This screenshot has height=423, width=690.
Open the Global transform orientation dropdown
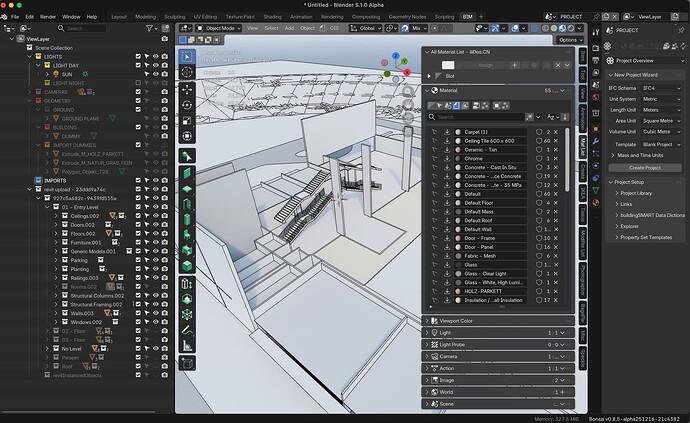point(366,28)
